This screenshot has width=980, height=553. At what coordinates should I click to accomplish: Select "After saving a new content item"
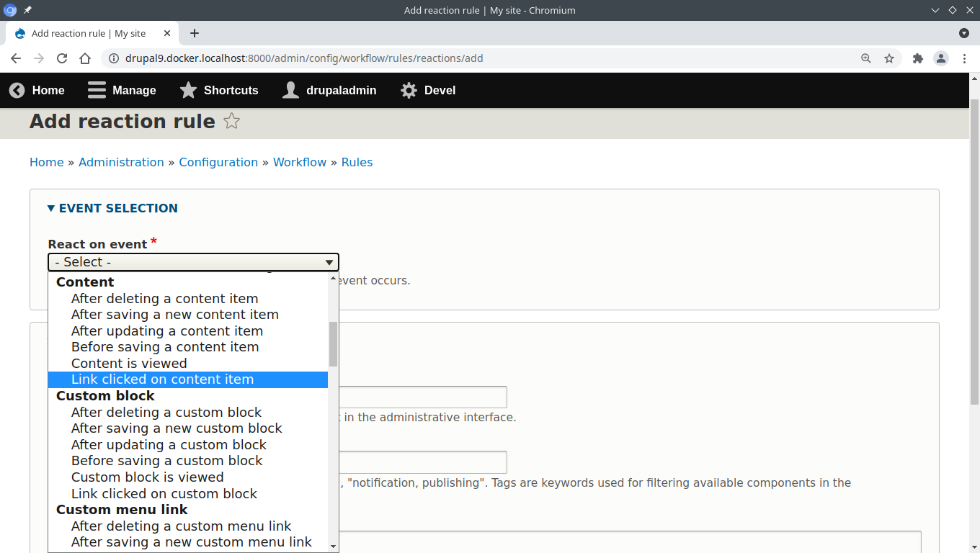click(x=174, y=315)
